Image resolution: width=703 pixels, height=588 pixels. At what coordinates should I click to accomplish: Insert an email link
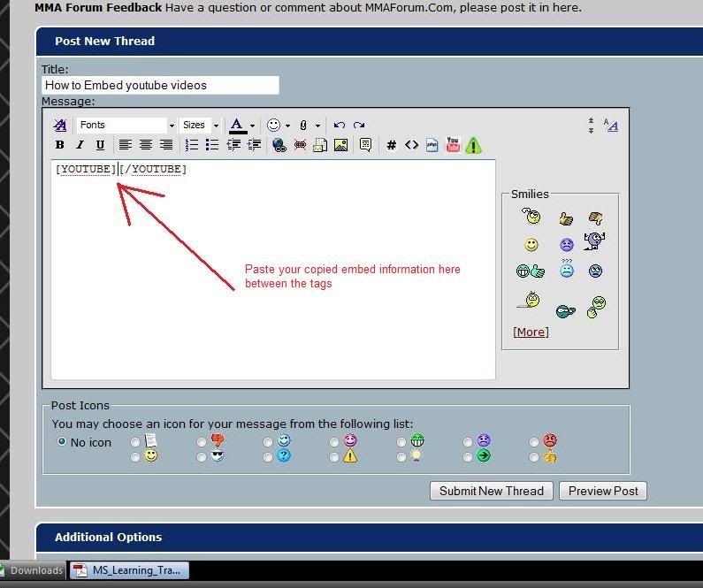(x=320, y=145)
